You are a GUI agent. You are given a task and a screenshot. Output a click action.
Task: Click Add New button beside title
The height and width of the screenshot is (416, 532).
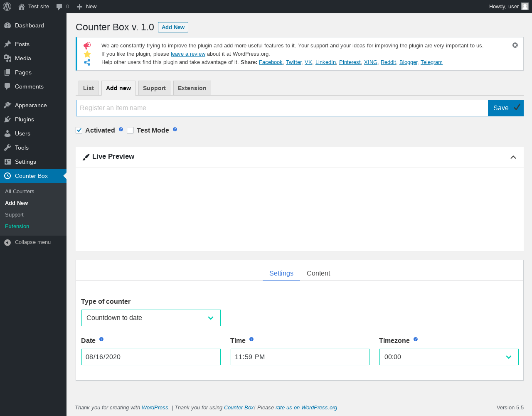pyautogui.click(x=173, y=27)
